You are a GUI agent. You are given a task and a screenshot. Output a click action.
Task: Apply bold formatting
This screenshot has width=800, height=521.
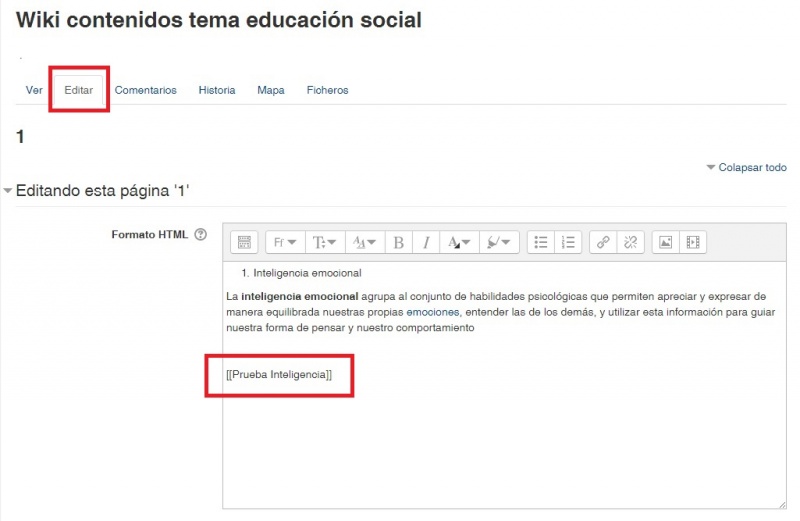click(x=399, y=242)
